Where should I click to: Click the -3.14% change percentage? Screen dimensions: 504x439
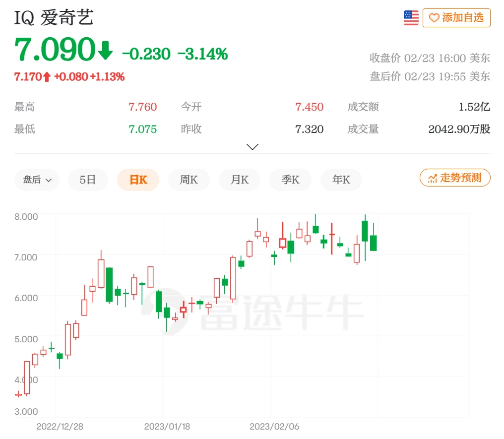pyautogui.click(x=202, y=54)
